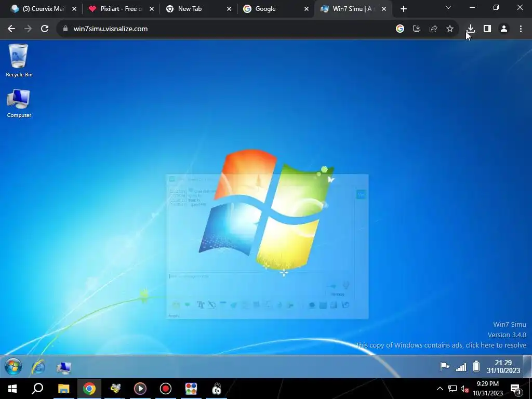The height and width of the screenshot is (399, 532).
Task: Open the 9:29 PM host clock
Action: [x=487, y=389]
